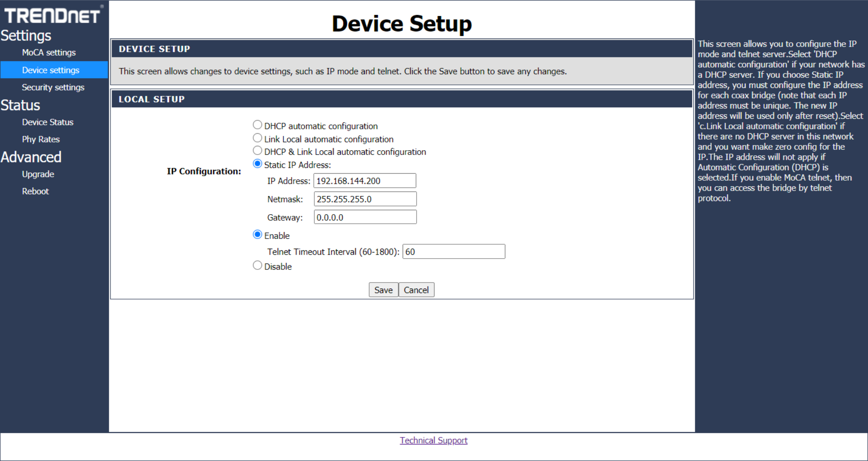Click the TRENDnet logo

pos(53,15)
